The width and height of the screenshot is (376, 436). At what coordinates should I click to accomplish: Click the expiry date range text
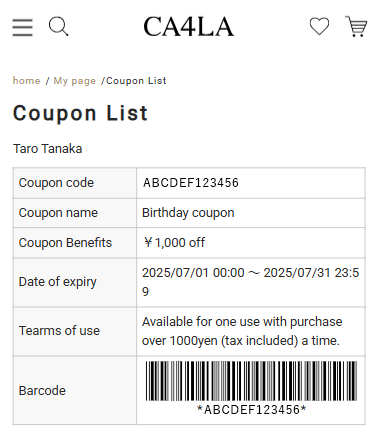coord(251,282)
